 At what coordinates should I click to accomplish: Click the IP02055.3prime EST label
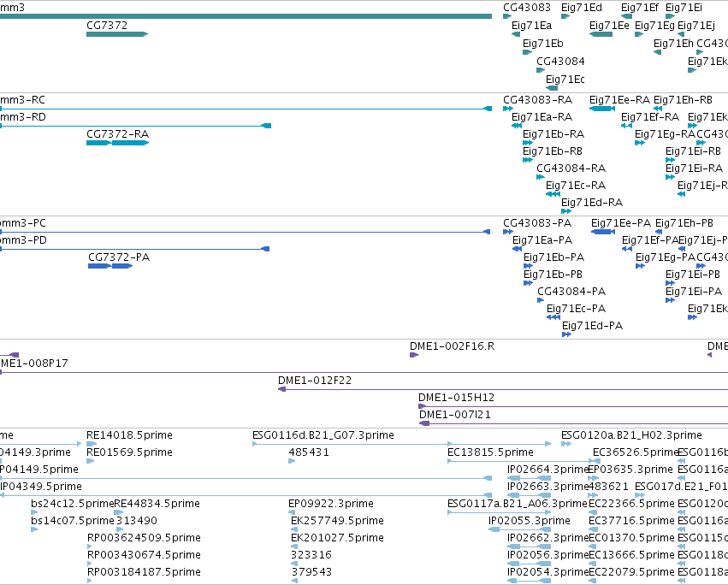click(530, 522)
